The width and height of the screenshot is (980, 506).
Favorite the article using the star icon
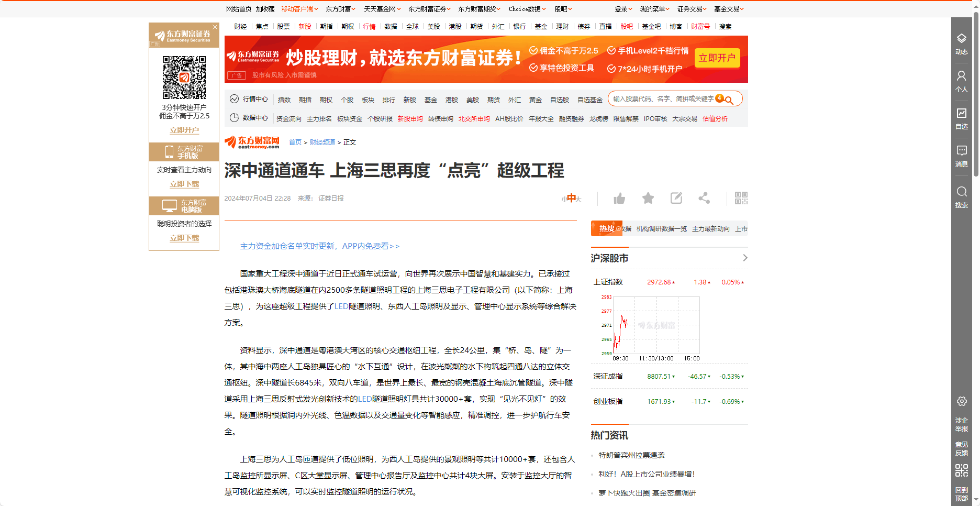(x=648, y=198)
